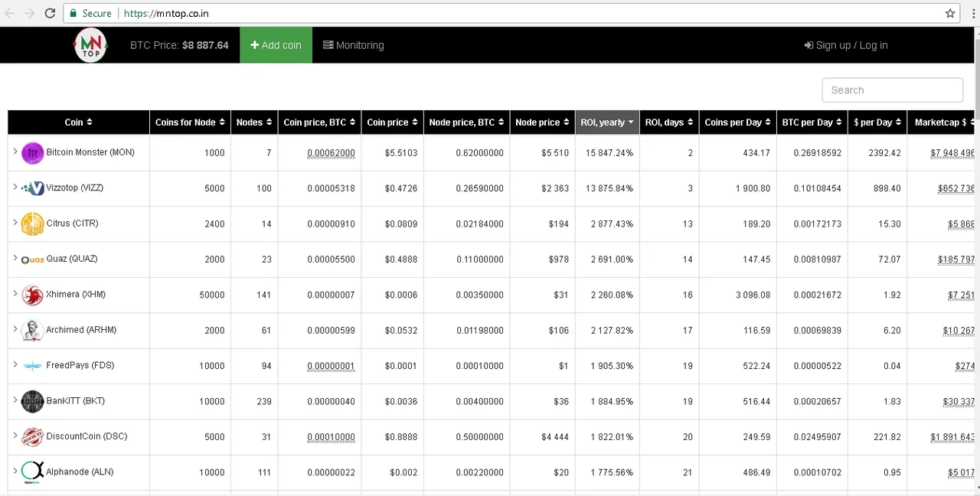Click the Xhimera (XHM) coin name
Viewport: 980px width, 496px height.
click(76, 294)
